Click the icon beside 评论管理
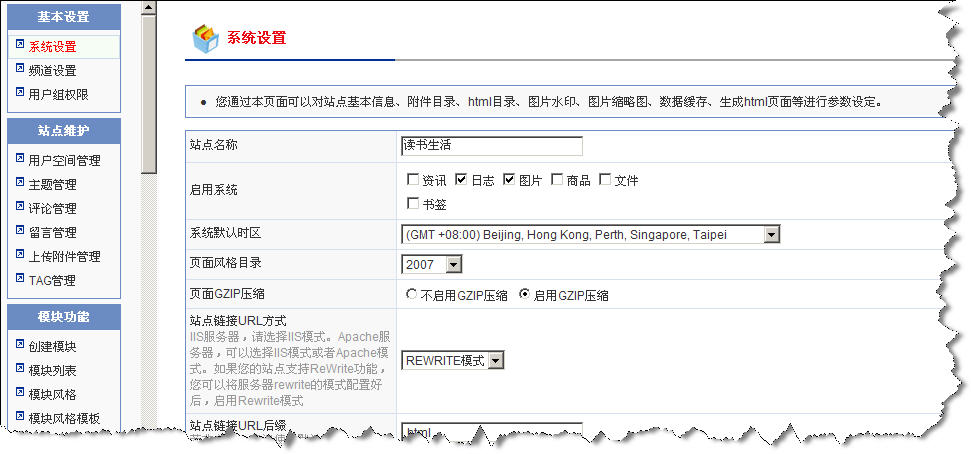Image resolution: width=971 pixels, height=454 pixels. [20, 207]
